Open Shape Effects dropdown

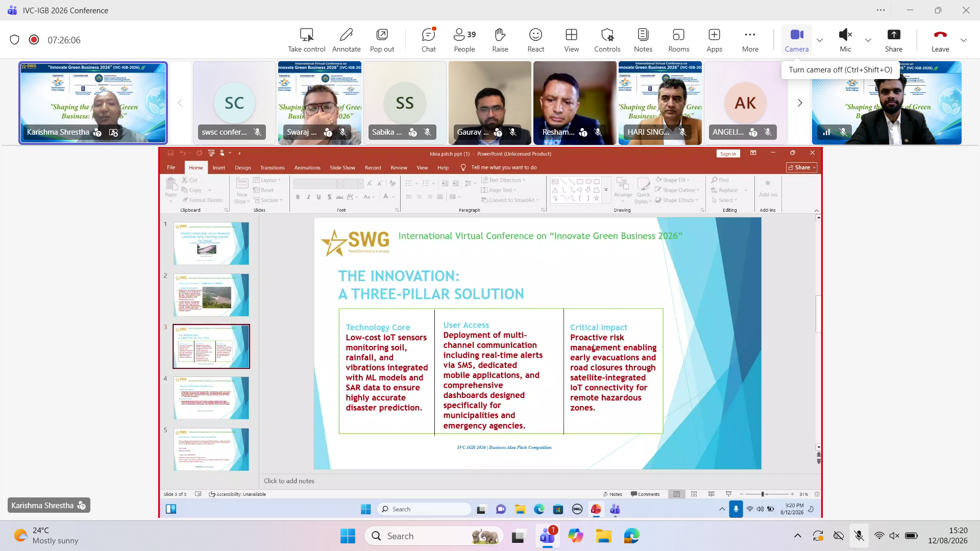coord(677,200)
